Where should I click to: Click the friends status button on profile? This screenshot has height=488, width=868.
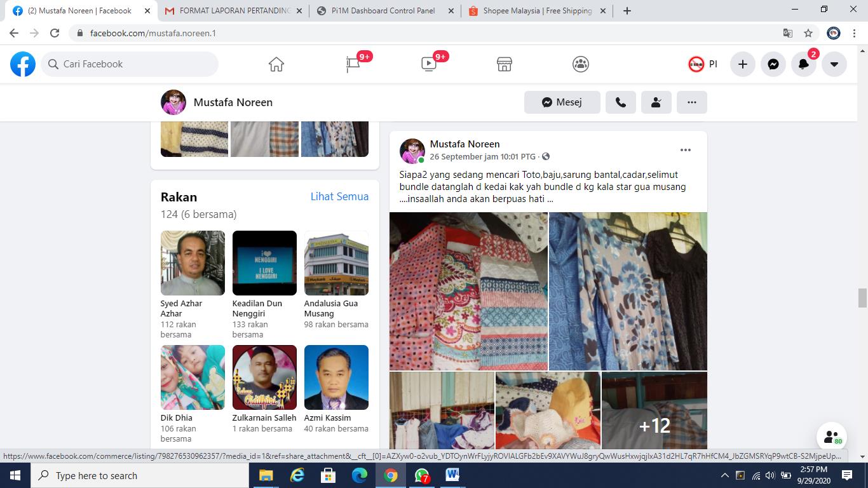point(656,102)
